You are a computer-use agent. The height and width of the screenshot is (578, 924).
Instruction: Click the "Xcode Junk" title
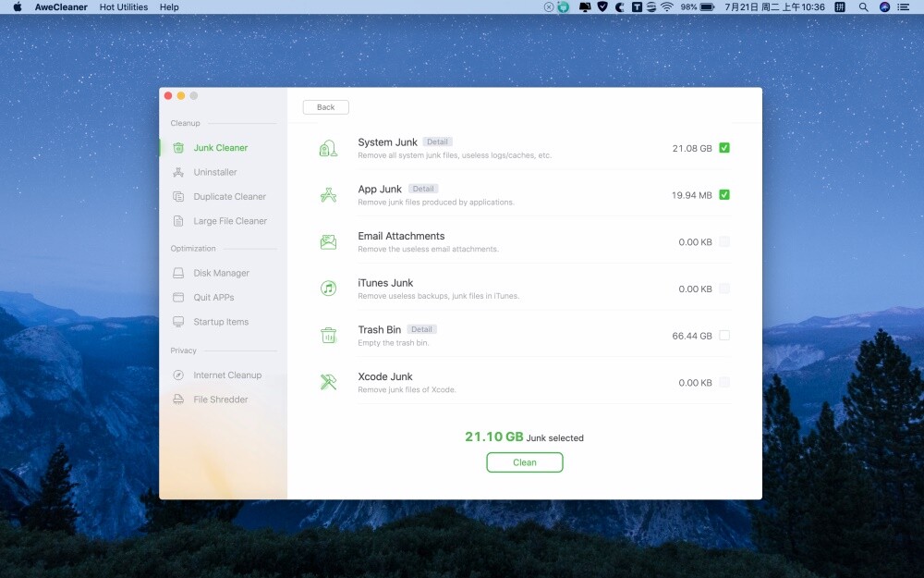click(385, 376)
